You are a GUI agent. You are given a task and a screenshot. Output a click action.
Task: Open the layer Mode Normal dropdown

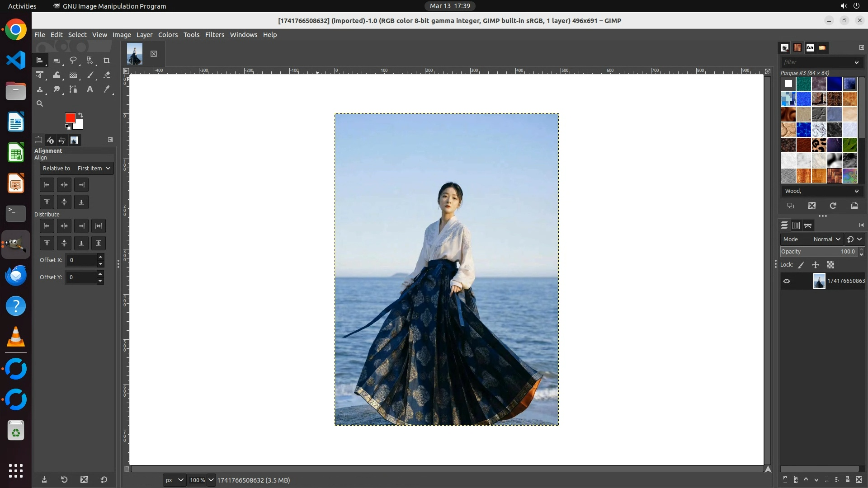click(827, 239)
